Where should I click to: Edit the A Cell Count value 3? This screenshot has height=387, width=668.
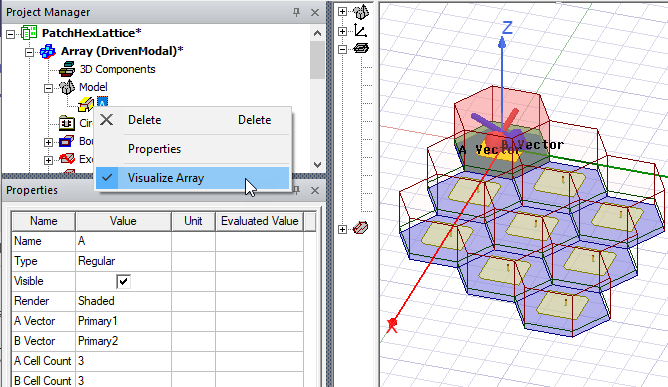pyautogui.click(x=123, y=361)
